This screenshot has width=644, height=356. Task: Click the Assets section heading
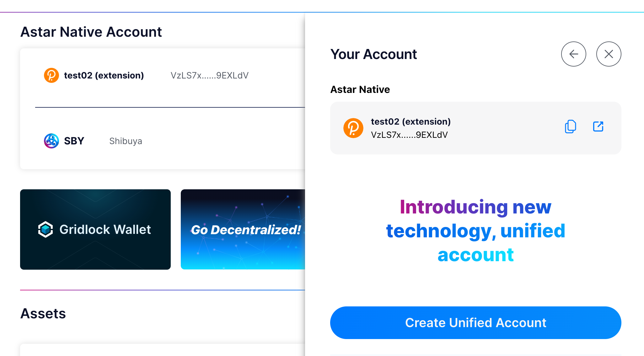(43, 314)
